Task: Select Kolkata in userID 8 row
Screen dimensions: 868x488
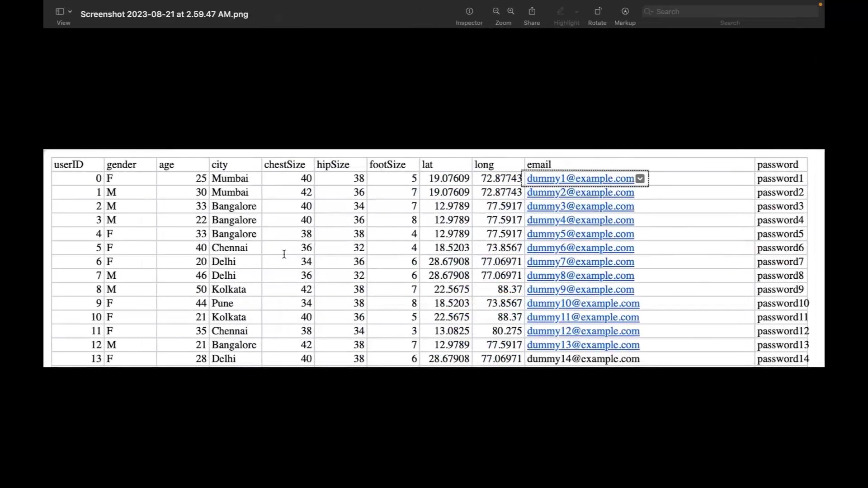Action: point(229,289)
